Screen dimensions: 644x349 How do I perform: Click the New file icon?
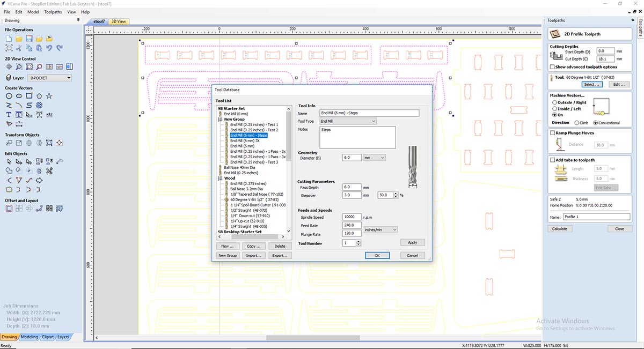[9, 39]
